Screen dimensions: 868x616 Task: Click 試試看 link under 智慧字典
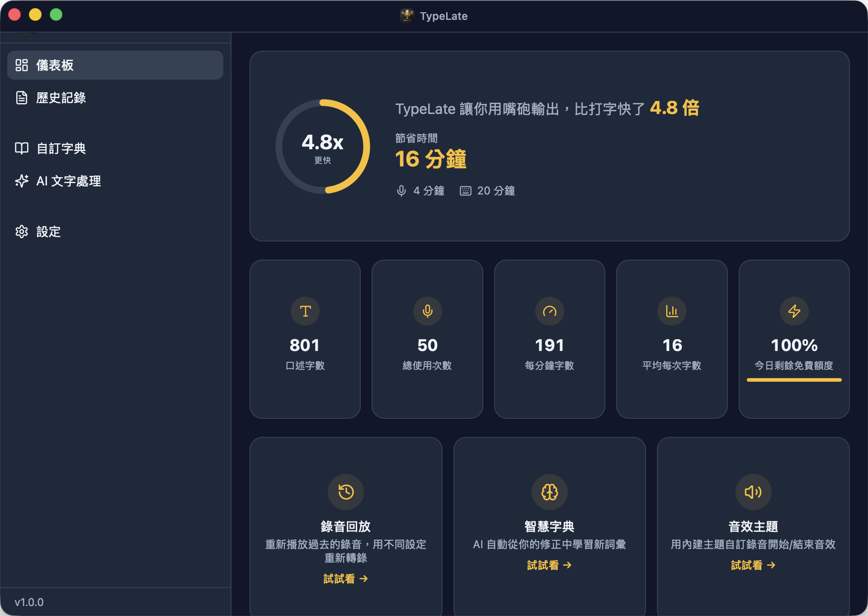550,565
